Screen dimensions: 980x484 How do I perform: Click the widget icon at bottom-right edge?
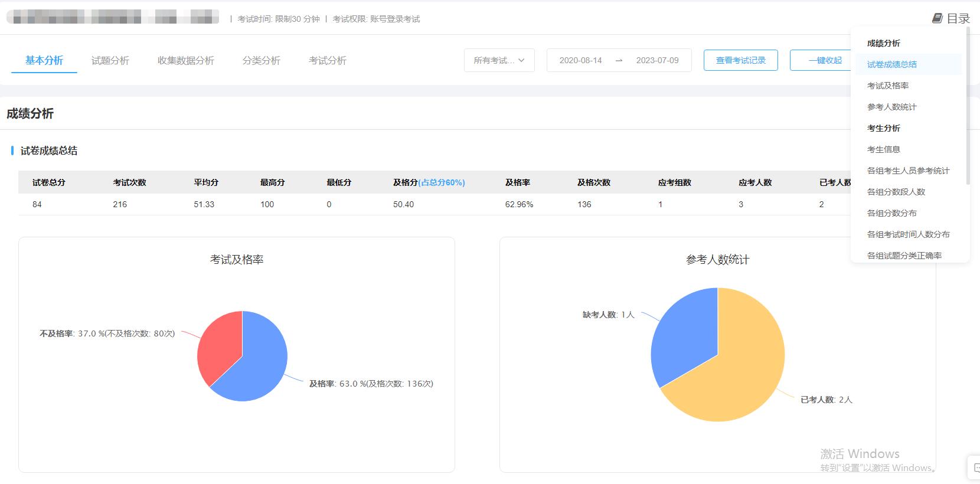975,467
